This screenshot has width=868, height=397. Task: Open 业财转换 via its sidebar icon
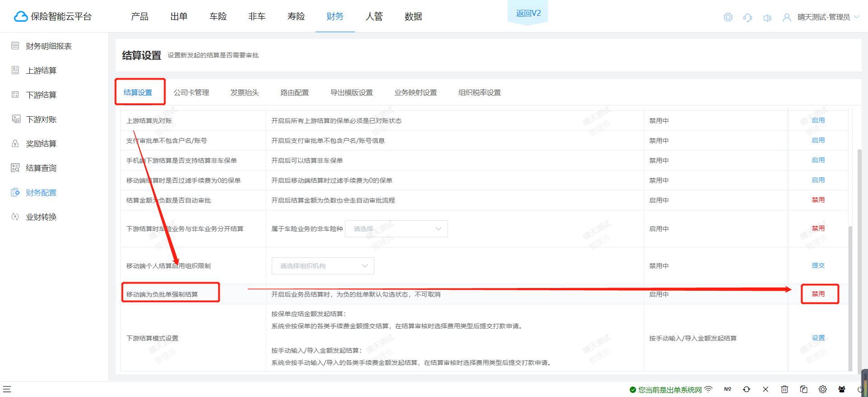point(15,217)
